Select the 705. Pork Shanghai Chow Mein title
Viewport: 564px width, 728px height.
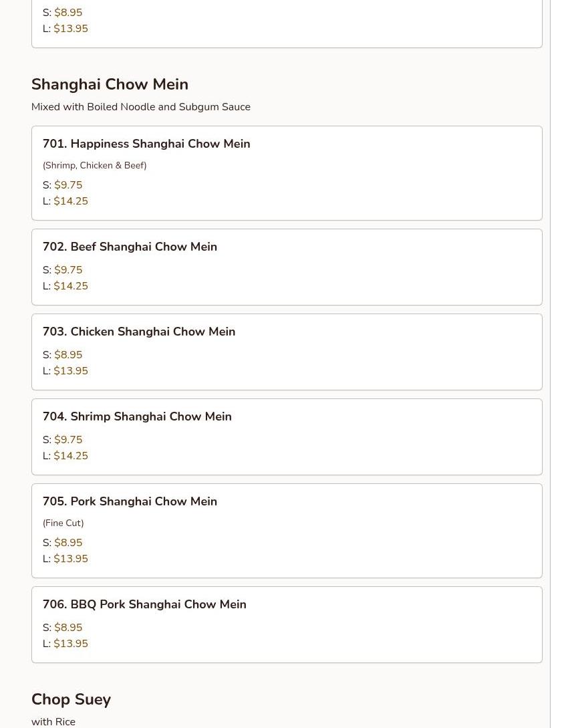130,501
